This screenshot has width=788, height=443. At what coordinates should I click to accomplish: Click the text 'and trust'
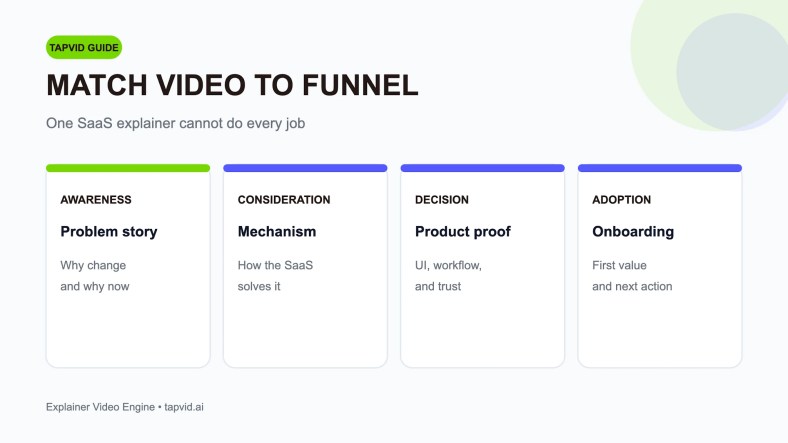(x=438, y=286)
